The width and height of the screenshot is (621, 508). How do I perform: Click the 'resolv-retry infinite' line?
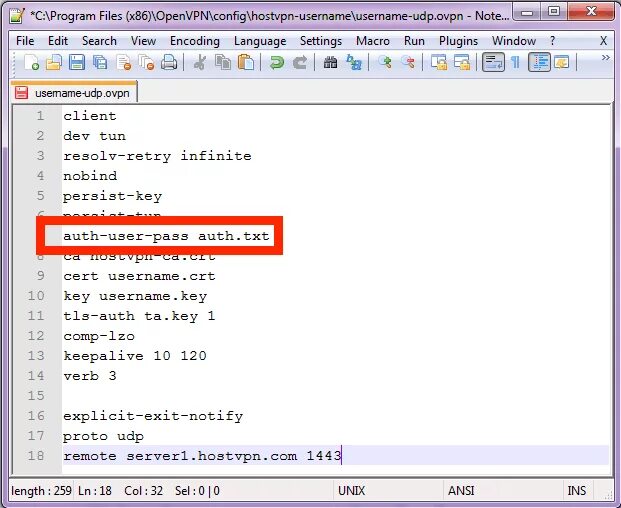[x=157, y=156]
